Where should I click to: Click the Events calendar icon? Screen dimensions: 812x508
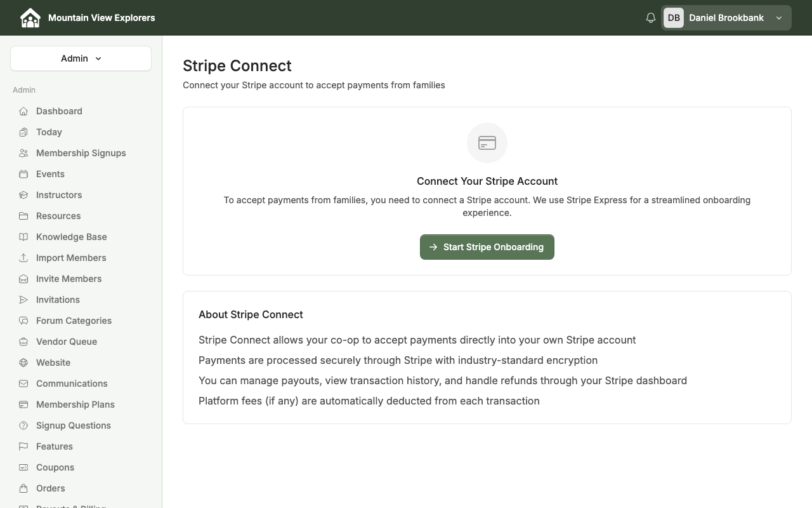click(x=23, y=174)
